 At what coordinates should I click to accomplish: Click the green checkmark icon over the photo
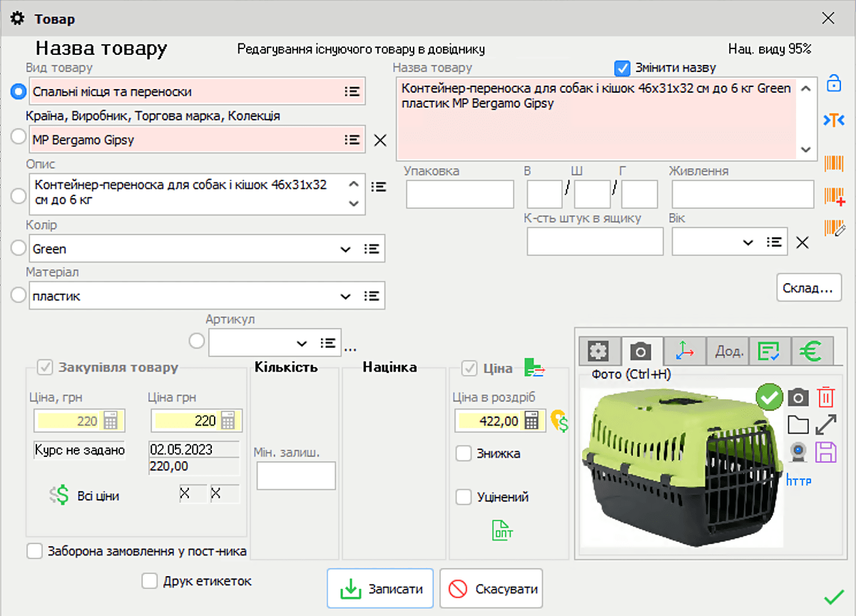pos(769,397)
